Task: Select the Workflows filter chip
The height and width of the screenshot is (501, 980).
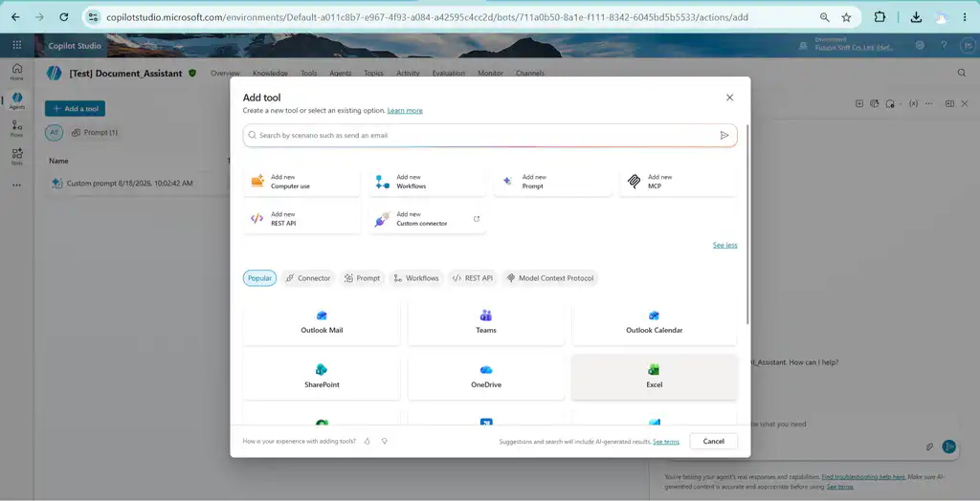Action: [415, 278]
